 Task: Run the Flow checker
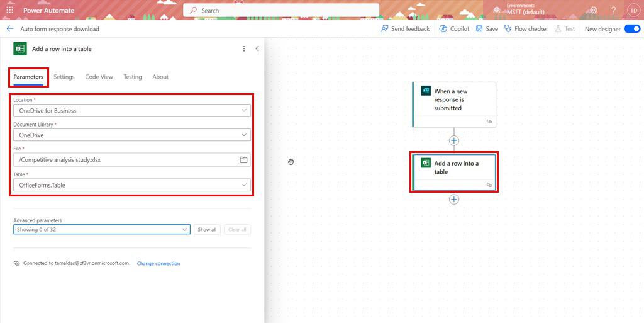(526, 29)
